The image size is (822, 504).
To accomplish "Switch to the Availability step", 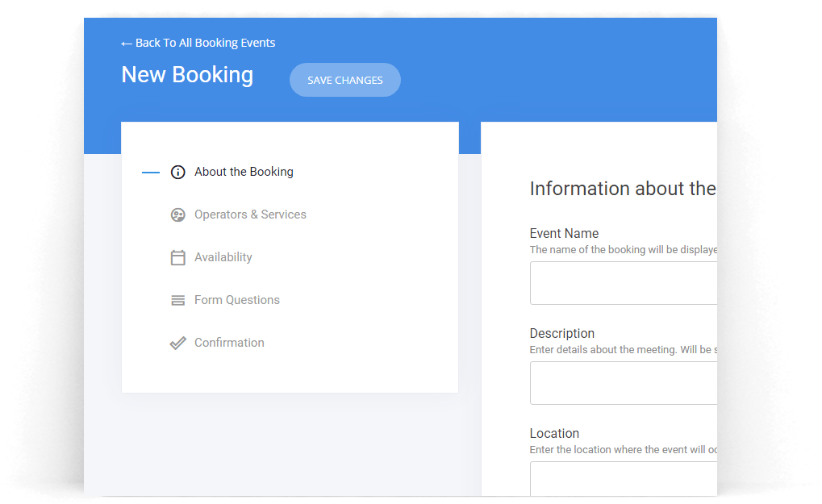I will (x=223, y=257).
